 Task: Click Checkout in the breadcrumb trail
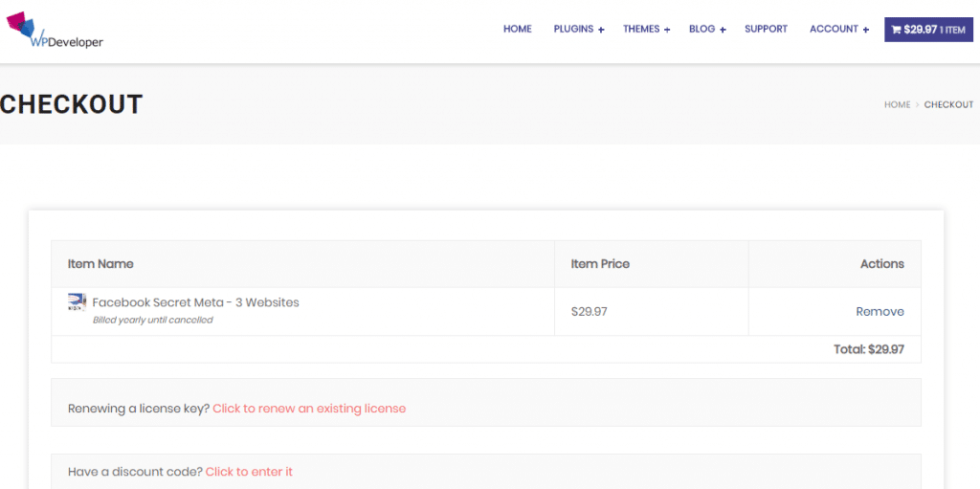[x=948, y=105]
